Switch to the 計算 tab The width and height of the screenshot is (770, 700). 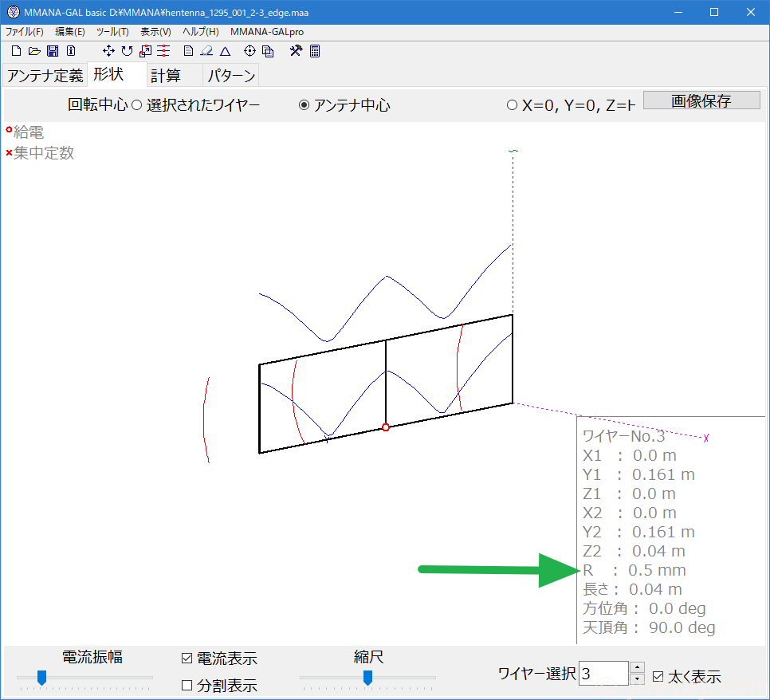(175, 76)
